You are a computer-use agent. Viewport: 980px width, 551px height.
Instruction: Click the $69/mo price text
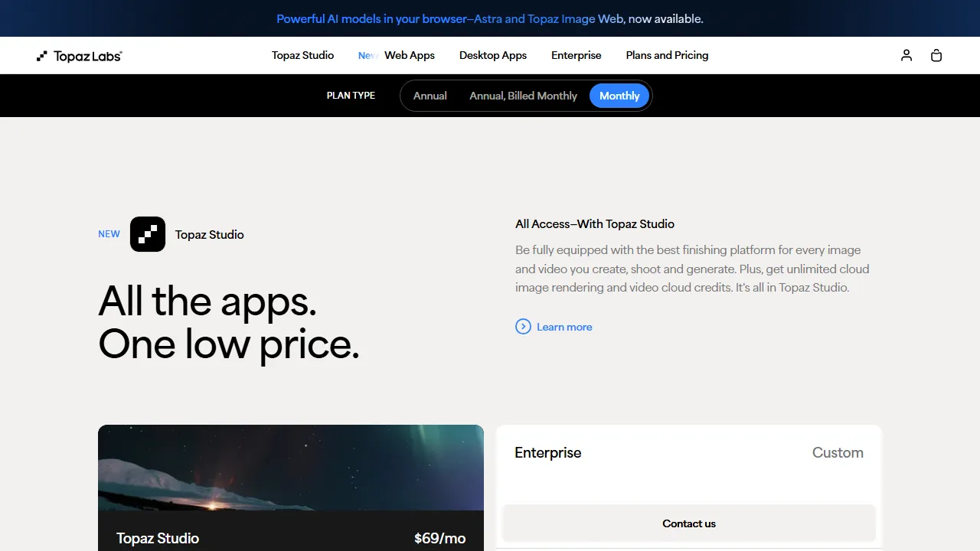[x=439, y=538]
